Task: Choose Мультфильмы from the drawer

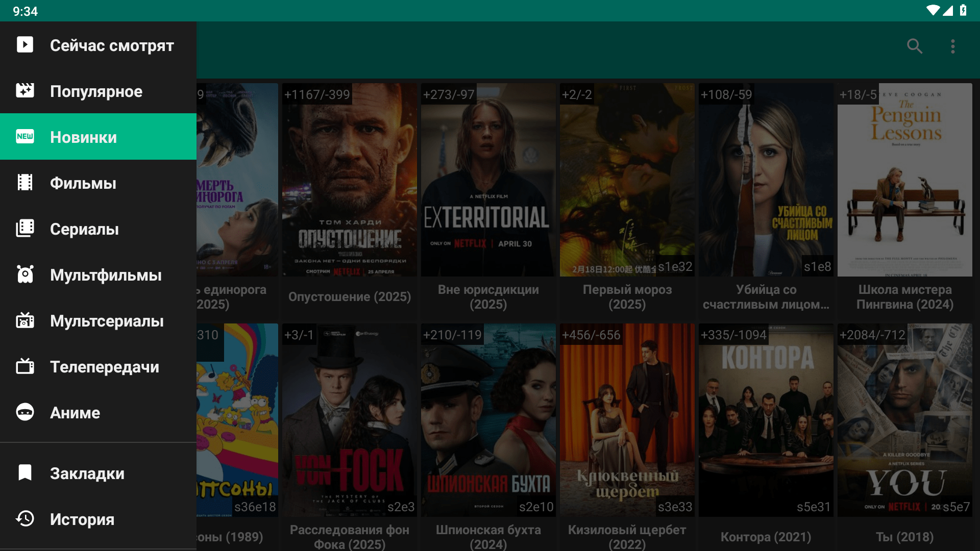Action: click(98, 274)
